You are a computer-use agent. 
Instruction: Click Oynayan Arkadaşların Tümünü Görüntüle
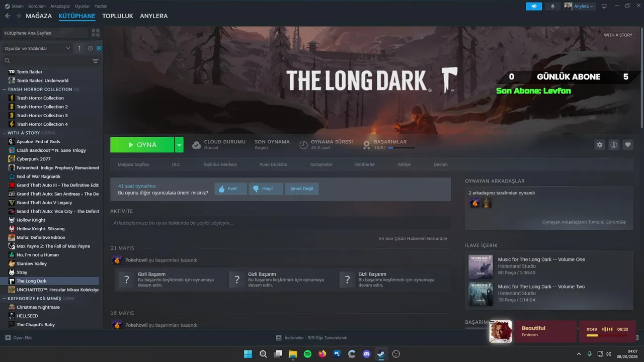584,222
